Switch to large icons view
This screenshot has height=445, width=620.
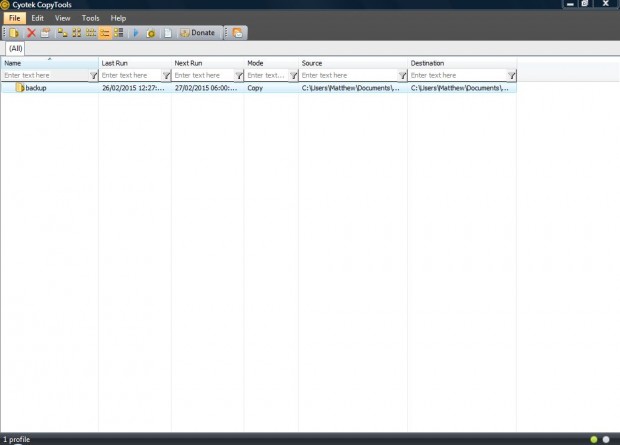coord(77,33)
